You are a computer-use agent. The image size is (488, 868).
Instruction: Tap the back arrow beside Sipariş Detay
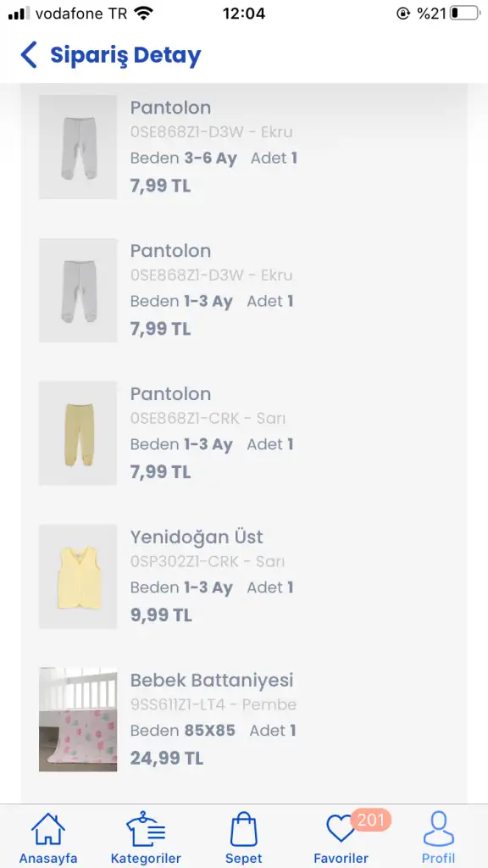coord(28,55)
